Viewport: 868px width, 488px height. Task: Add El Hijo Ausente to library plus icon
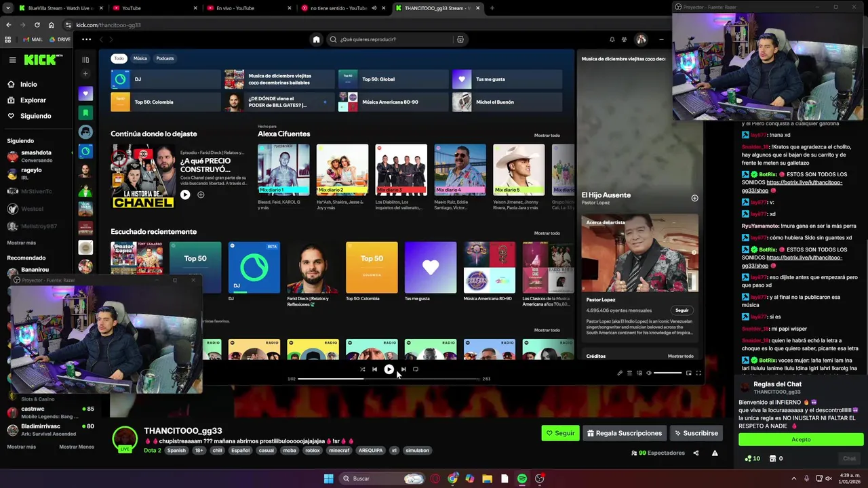(694, 198)
